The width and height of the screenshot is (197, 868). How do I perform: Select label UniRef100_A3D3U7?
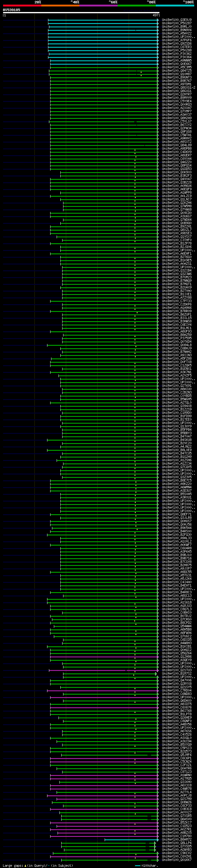pyautogui.click(x=176, y=491)
